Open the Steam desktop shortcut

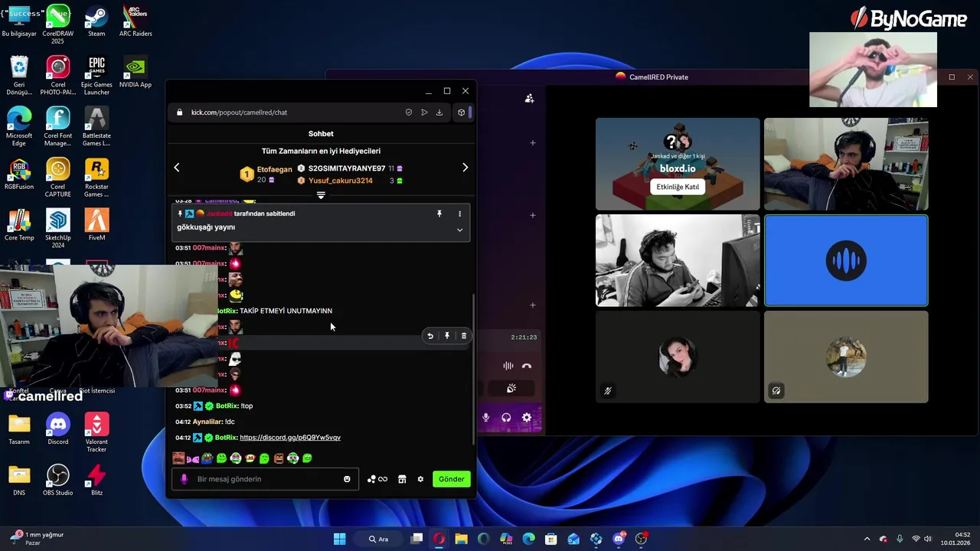(x=96, y=22)
